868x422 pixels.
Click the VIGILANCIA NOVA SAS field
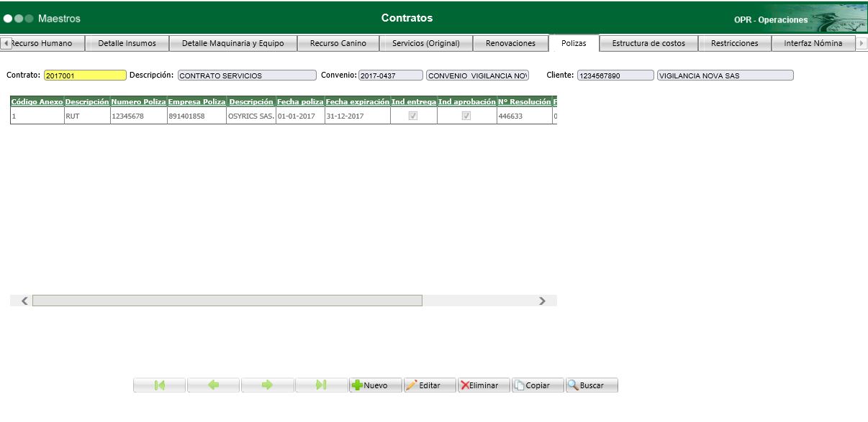tap(725, 75)
